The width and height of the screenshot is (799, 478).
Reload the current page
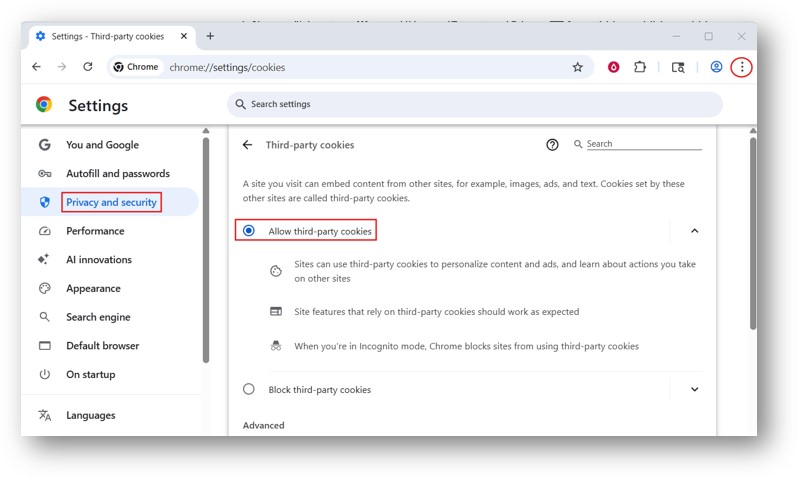[88, 67]
